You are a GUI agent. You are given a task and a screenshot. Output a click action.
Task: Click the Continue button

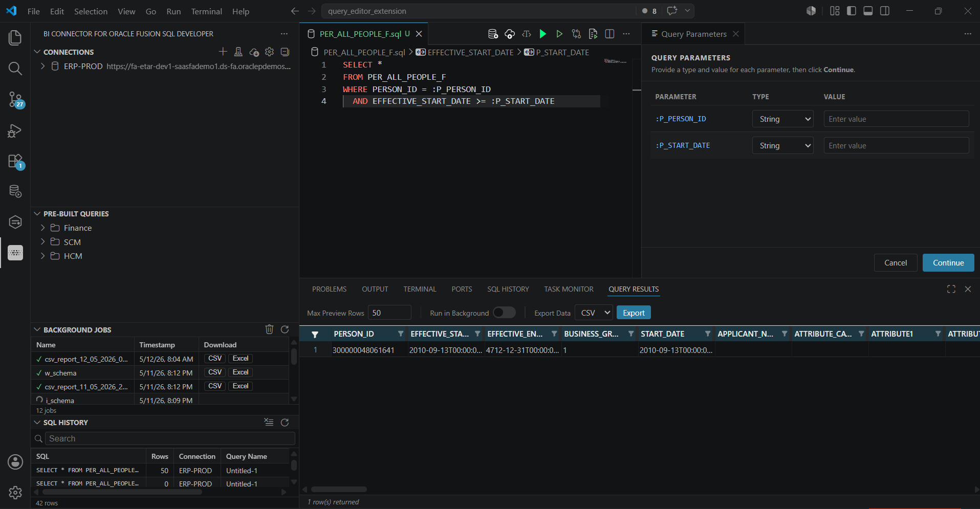coord(948,262)
